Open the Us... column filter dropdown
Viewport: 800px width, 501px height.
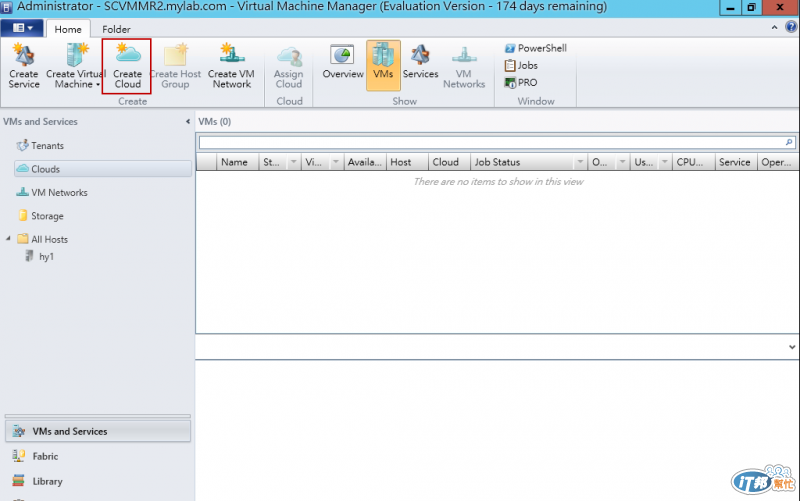(x=665, y=162)
